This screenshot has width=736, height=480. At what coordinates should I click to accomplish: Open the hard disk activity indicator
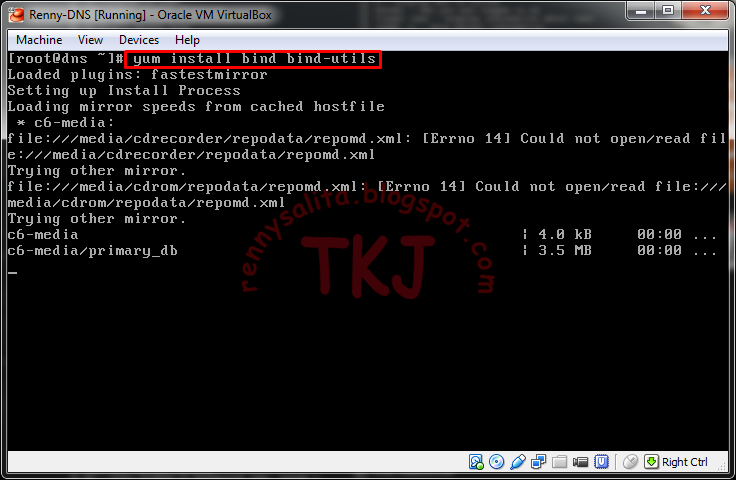coord(475,462)
